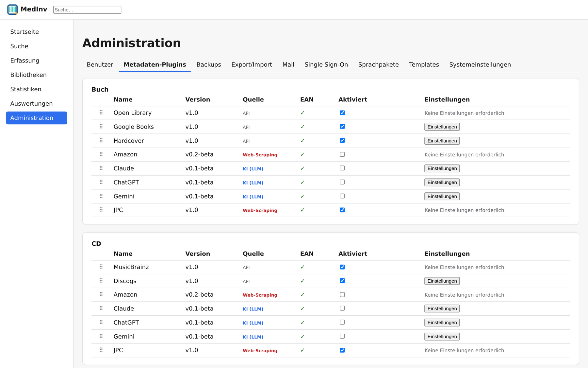
Task: Click drag handle for Google Books row
Action: click(101, 127)
